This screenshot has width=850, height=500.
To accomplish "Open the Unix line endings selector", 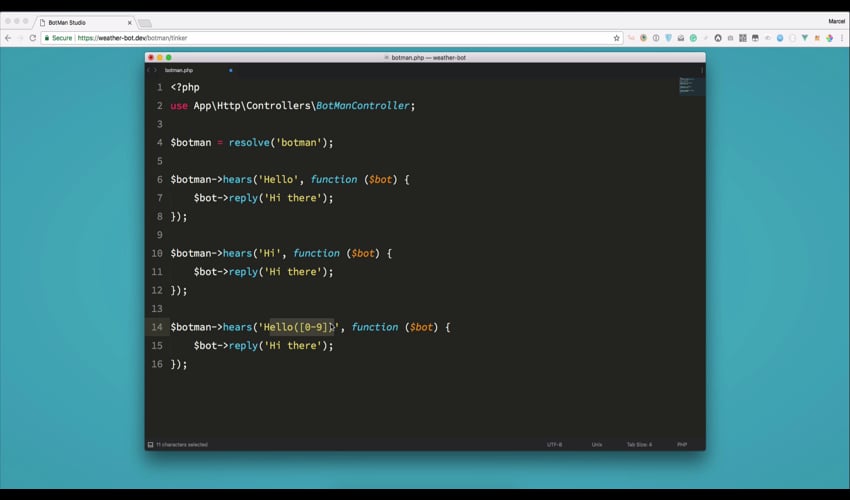I will (597, 445).
